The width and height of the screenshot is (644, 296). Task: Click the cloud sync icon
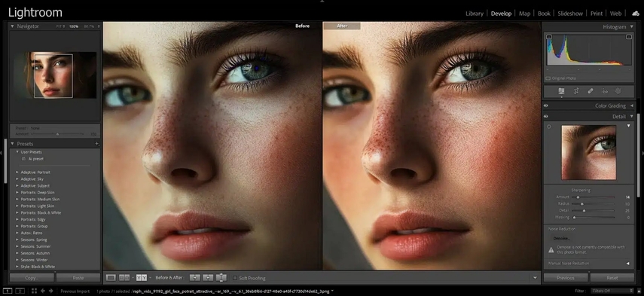(636, 14)
